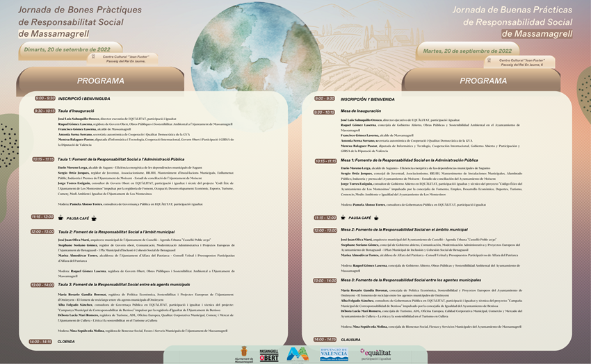Click the 'Dimarts, 20 de setembre de 2022' date badge

click(x=66, y=49)
